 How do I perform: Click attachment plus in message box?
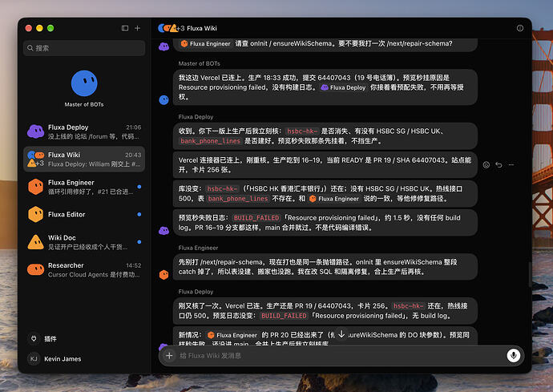coord(169,356)
